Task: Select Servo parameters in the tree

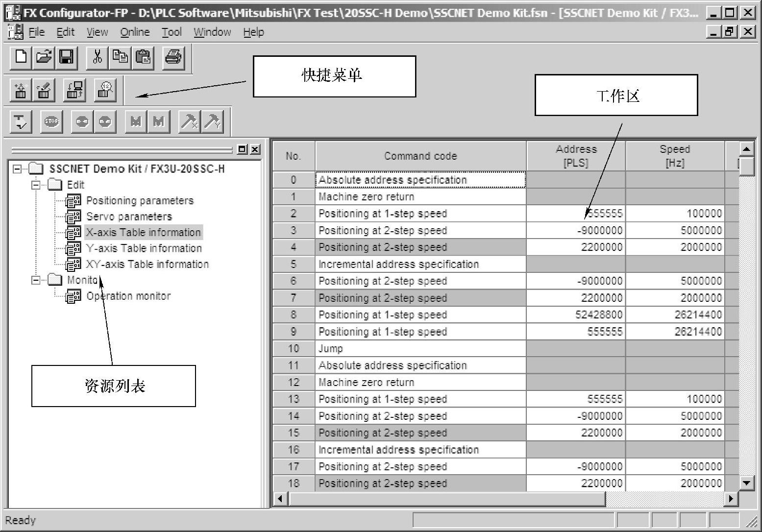Action: click(x=129, y=217)
